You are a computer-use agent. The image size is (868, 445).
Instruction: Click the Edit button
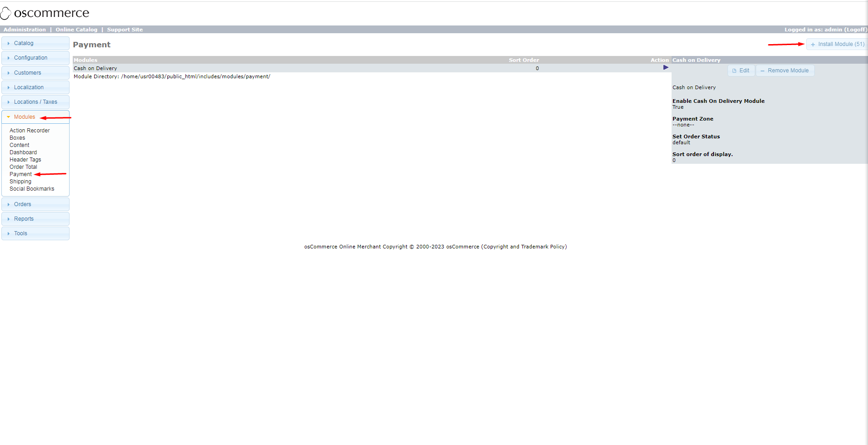point(741,71)
